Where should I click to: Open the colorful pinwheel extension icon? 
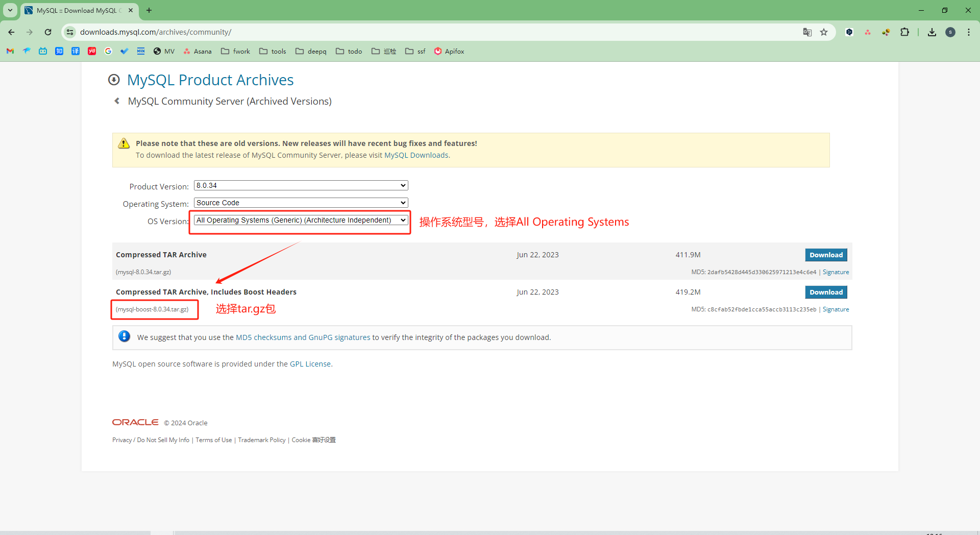coord(886,32)
